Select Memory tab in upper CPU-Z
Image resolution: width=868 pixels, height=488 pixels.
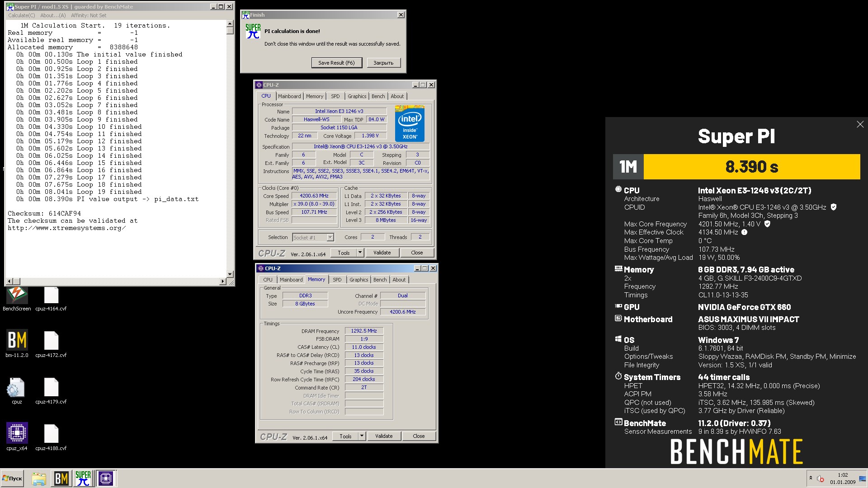click(315, 96)
